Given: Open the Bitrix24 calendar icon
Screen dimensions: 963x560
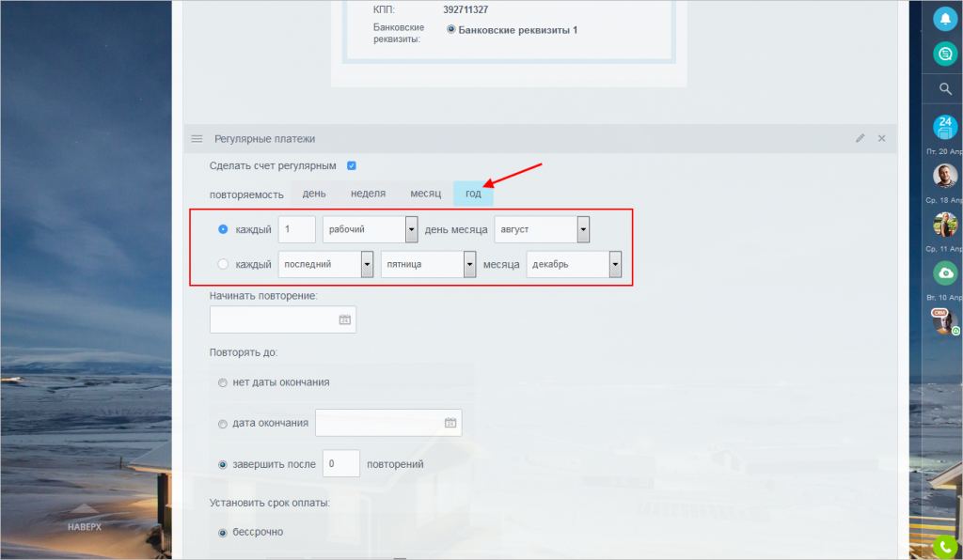Looking at the screenshot, I should pos(945,127).
